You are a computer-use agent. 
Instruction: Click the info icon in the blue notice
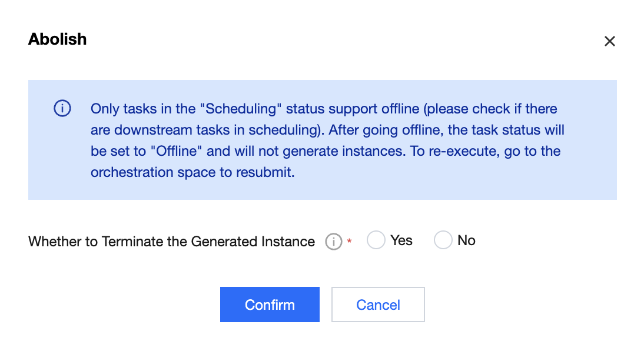[62, 109]
